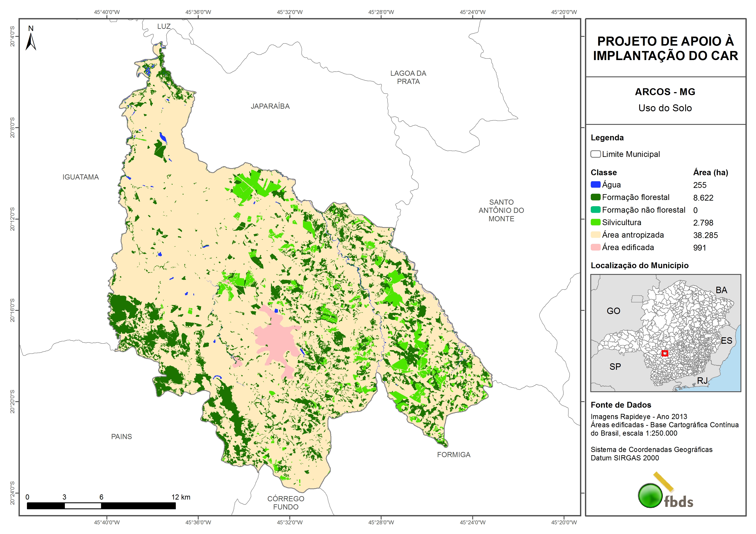Click the IGUATAMA municipality label

click(x=81, y=177)
